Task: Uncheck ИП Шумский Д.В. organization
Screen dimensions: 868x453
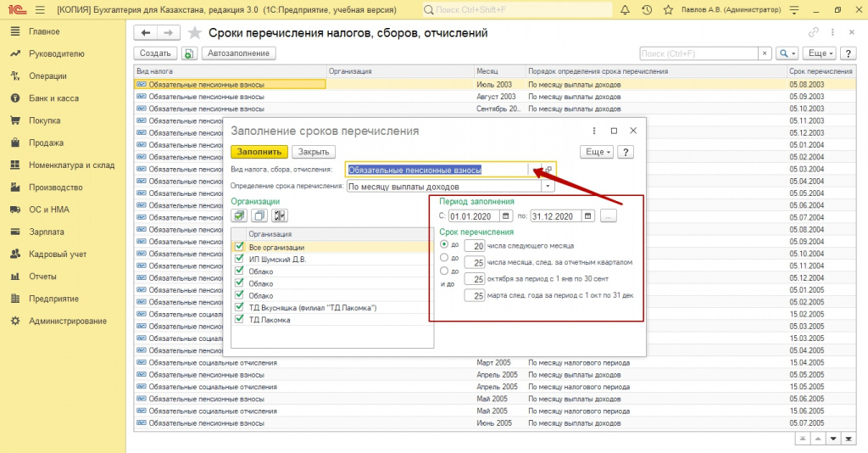Action: pos(239,259)
